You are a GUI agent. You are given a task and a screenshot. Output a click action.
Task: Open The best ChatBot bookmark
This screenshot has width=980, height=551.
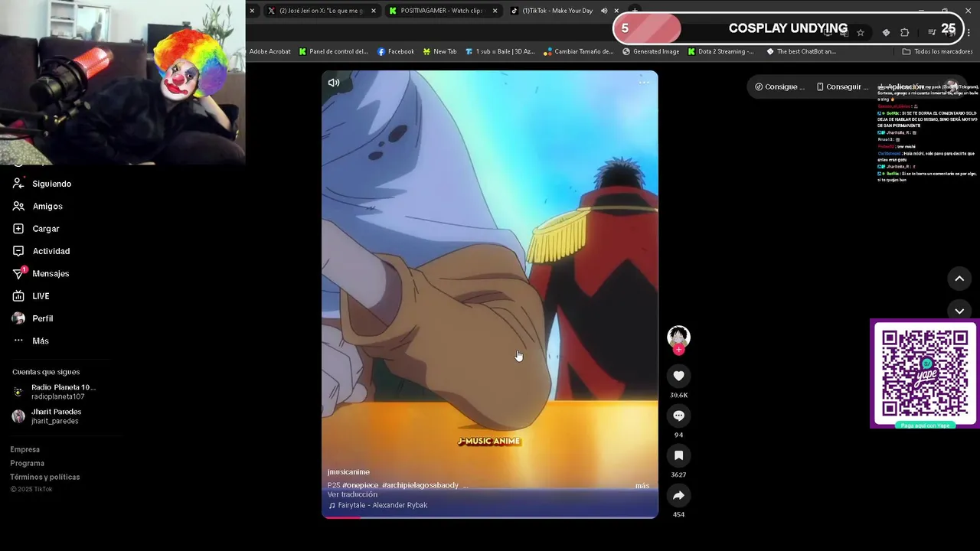click(801, 51)
